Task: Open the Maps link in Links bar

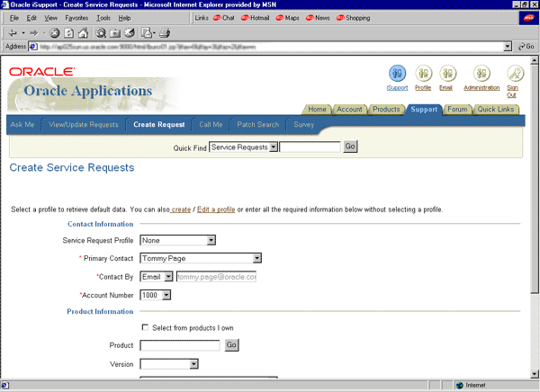Action: [x=287, y=18]
